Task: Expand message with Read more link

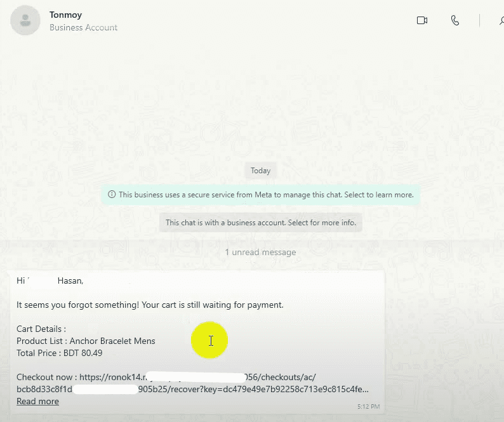Action: tap(37, 401)
